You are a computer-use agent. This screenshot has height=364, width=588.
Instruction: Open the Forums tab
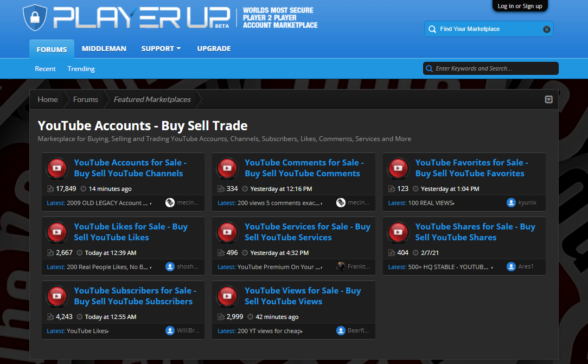pyautogui.click(x=52, y=49)
